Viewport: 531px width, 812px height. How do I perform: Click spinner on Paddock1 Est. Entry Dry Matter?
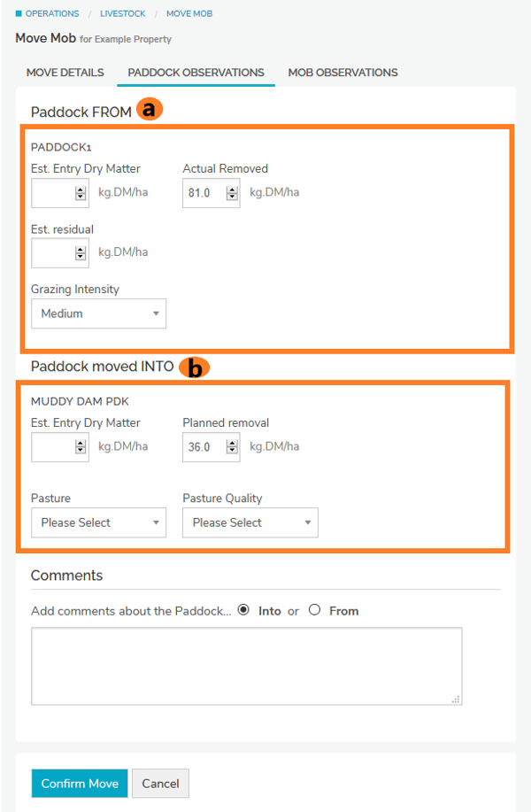point(81,193)
